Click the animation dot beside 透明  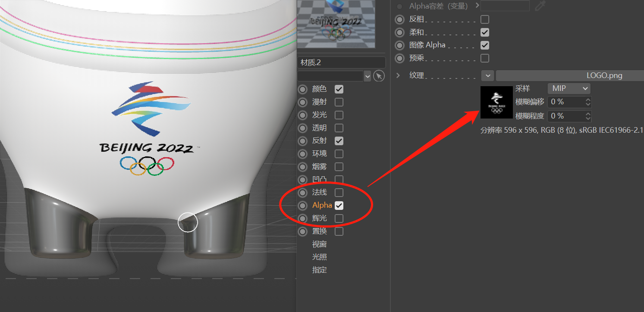(303, 128)
